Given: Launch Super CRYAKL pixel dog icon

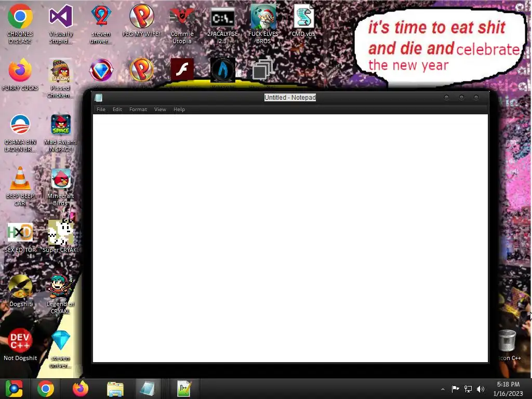Looking at the screenshot, I should (x=60, y=237).
